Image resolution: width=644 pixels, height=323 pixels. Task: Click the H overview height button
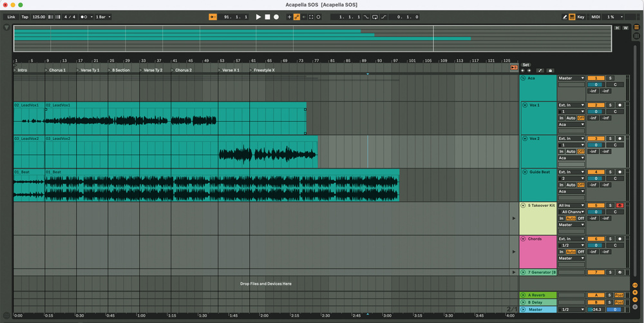617,28
